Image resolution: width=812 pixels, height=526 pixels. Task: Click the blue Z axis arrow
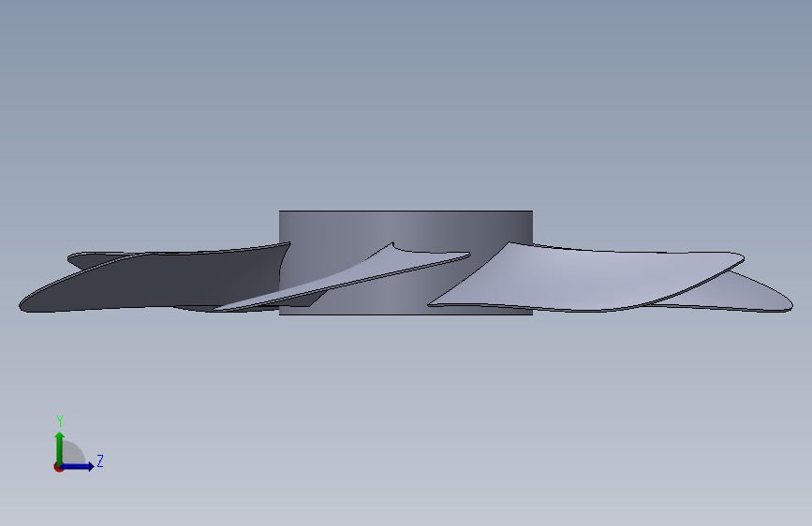pos(78,466)
